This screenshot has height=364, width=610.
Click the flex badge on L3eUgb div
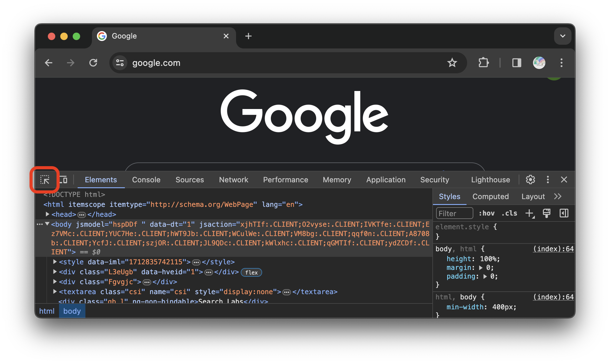pos(252,272)
